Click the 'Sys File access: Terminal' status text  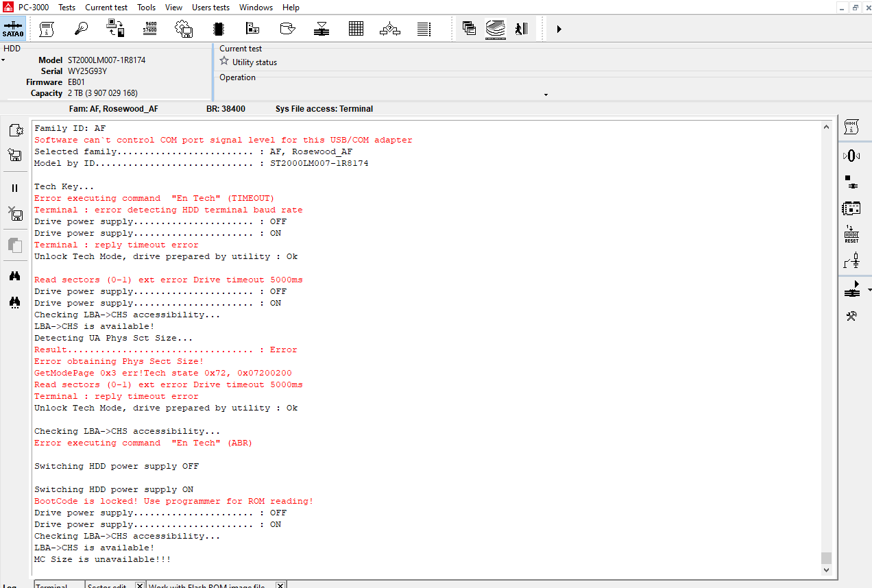[x=324, y=109]
